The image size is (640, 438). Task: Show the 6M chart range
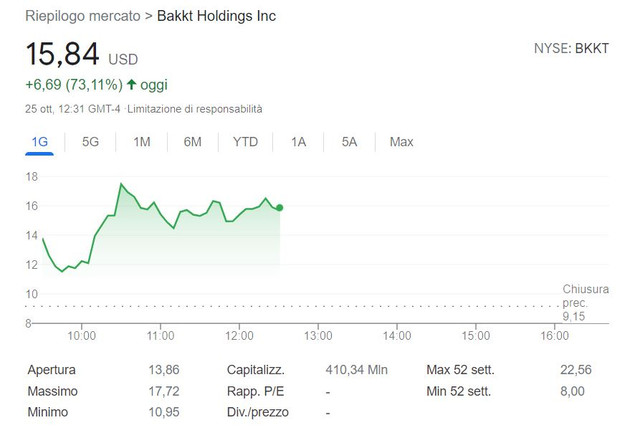click(x=192, y=142)
